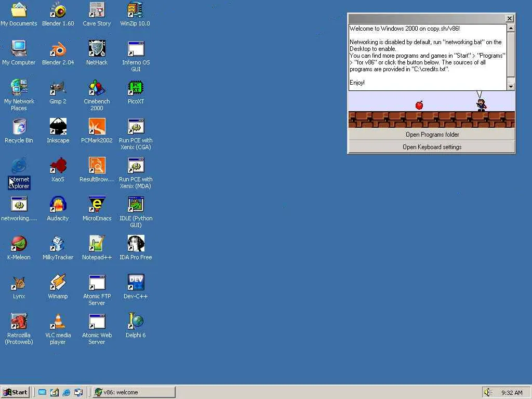Select the Cave Story game icon
Viewport: 532px width, 399px height.
coord(97,10)
